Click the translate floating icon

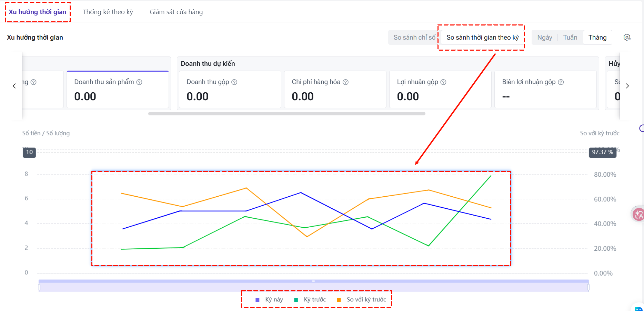tap(638, 215)
